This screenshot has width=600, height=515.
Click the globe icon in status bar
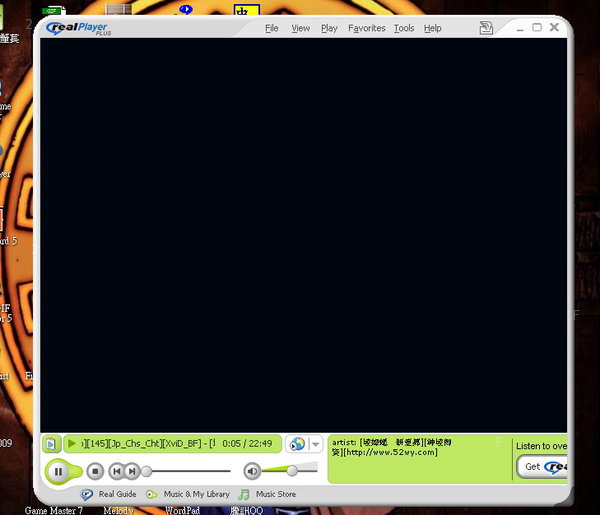pyautogui.click(x=297, y=444)
